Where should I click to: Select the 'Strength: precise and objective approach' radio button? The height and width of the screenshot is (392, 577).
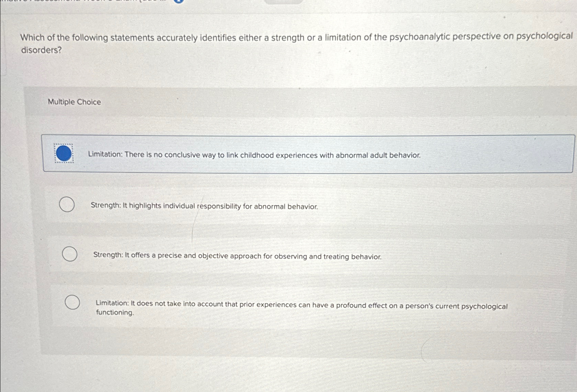70,254
